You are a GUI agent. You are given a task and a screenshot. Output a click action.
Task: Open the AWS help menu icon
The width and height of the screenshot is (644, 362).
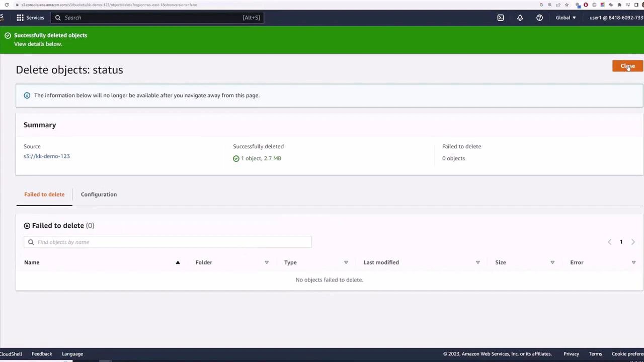539,18
